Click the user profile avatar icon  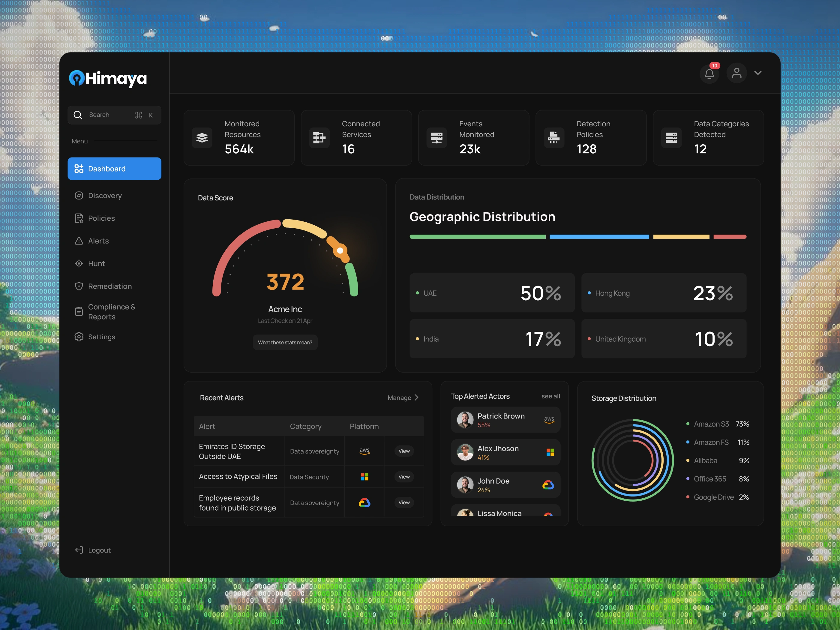736,73
